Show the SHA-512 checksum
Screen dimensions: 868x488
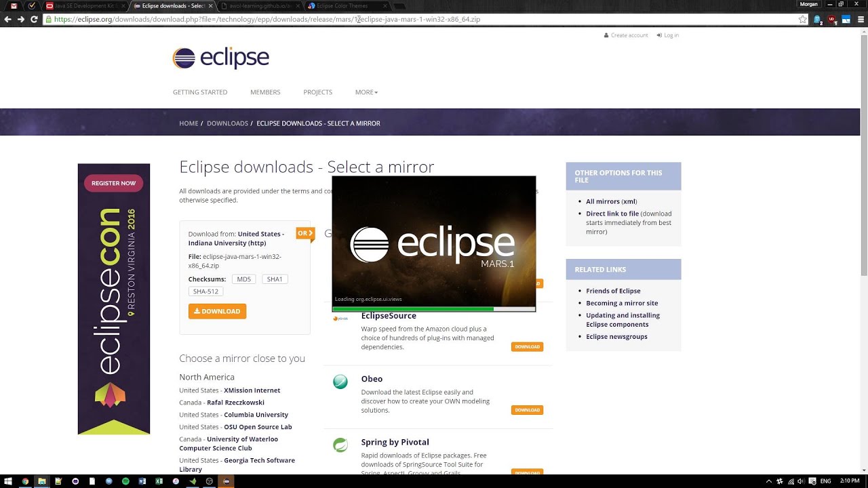tap(205, 291)
